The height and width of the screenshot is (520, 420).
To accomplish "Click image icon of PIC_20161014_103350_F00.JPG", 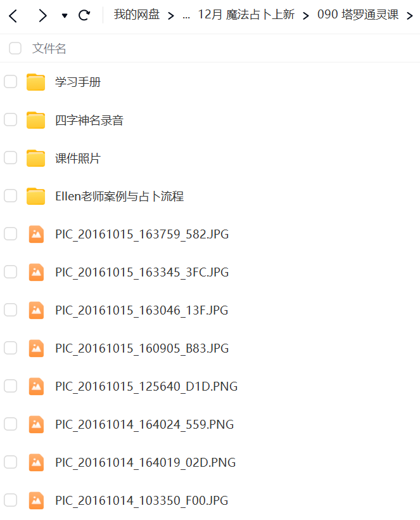I will pyautogui.click(x=36, y=500).
